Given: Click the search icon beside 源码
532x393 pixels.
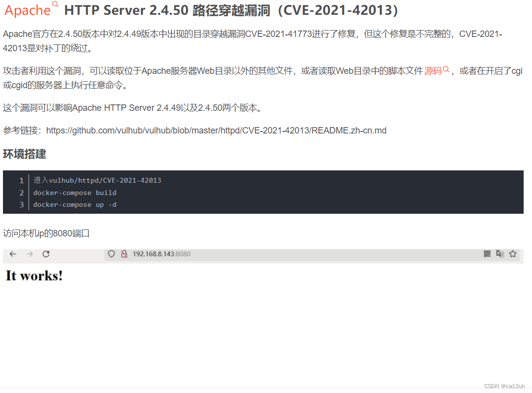Looking at the screenshot, I should [446, 69].
